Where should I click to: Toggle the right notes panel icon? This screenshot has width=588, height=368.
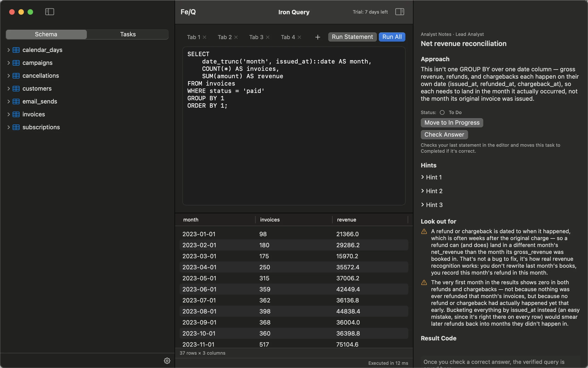pos(400,12)
